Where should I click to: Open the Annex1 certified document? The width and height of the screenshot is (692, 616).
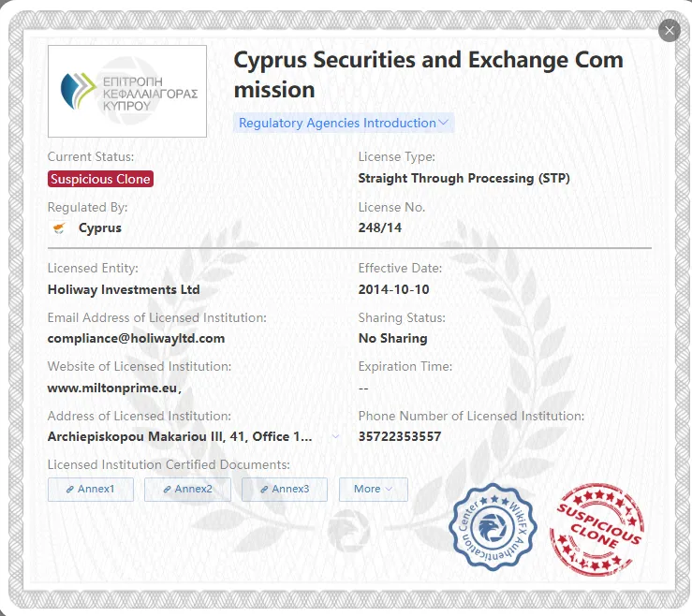point(91,489)
